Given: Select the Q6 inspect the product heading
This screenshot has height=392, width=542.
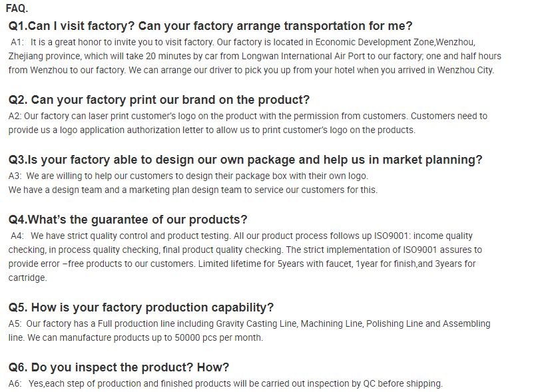Looking at the screenshot, I should pos(119,367).
